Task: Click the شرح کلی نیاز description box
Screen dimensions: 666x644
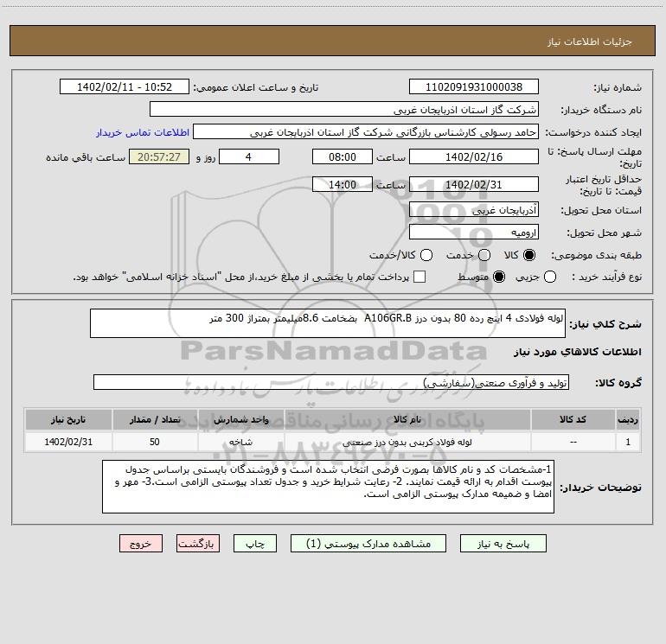Action: 328,323
